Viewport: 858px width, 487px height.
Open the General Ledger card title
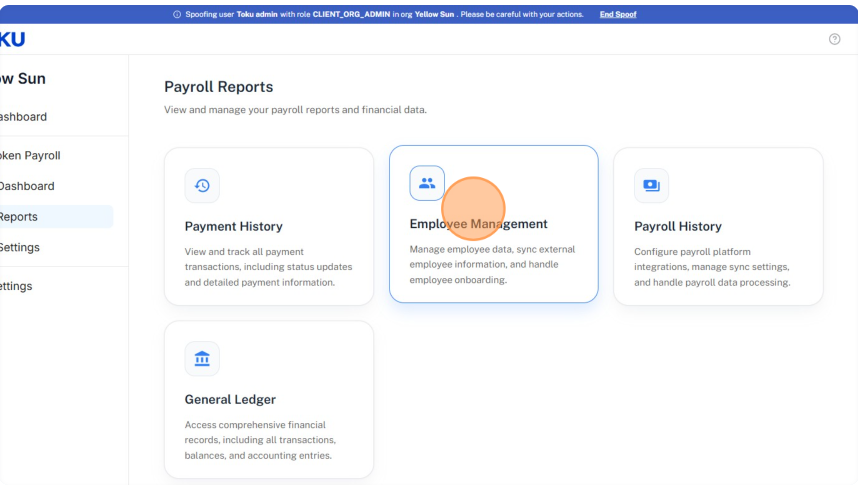coord(230,399)
